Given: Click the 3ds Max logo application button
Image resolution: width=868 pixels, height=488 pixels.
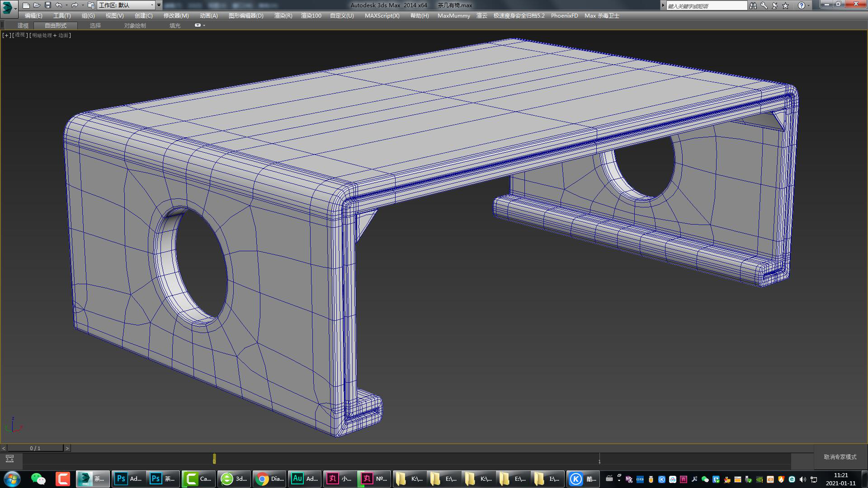Looking at the screenshot, I should [x=5, y=5].
